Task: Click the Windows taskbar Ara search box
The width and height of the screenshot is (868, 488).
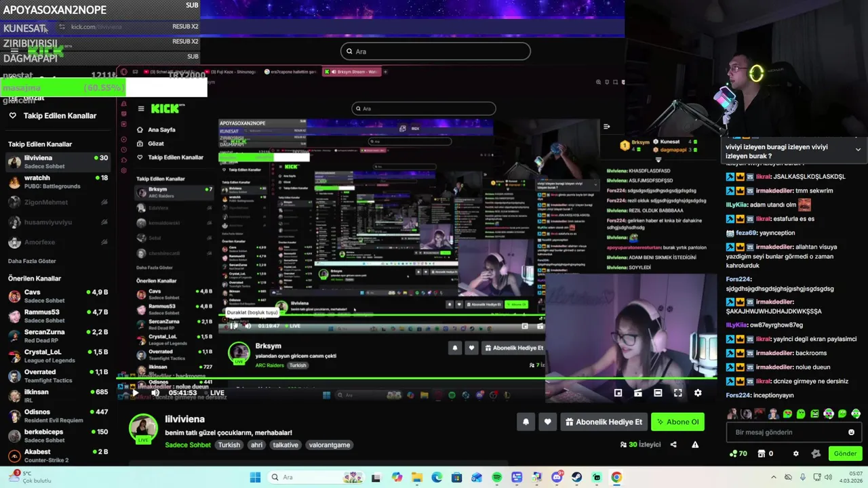Action: 317,477
